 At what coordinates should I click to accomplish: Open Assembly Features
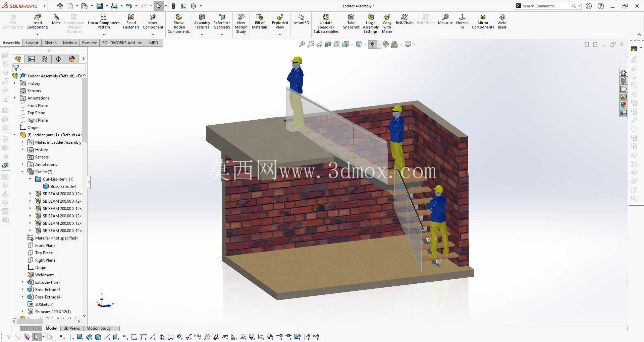tap(202, 21)
